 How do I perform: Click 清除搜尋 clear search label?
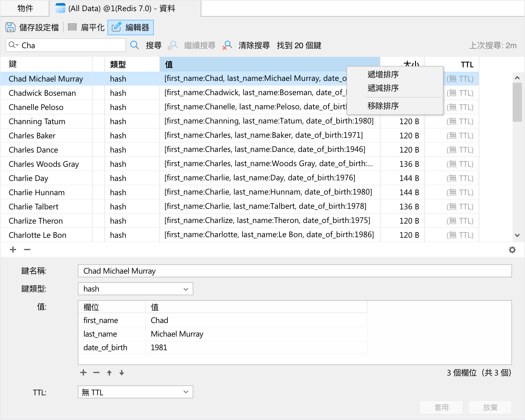coord(254,45)
